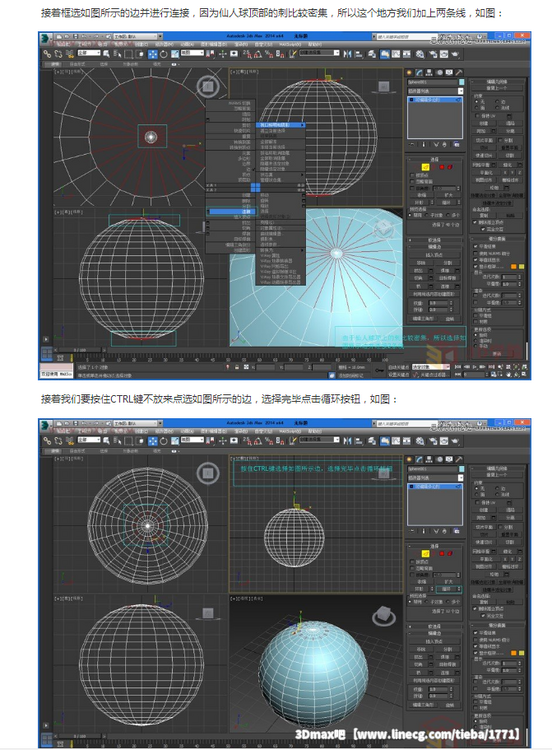Choose Select Object tool in first screenshot toolbar
The width and height of the screenshot is (552, 750).
106,54
